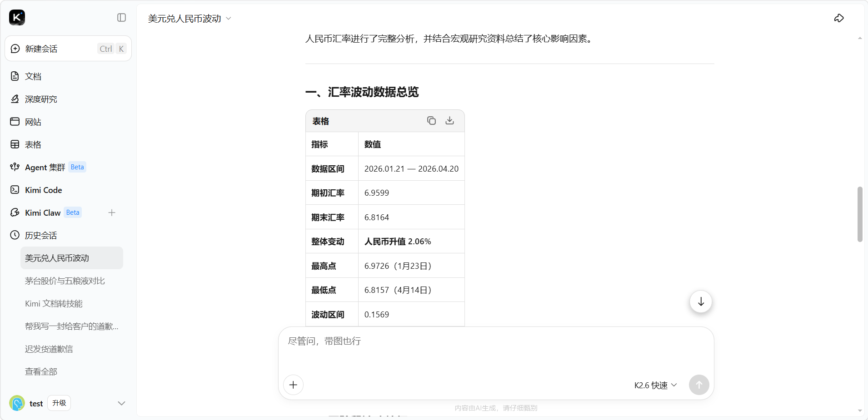This screenshot has height=420, width=868.
Task: Click the scroll-to-bottom arrow button
Action: pyautogui.click(x=701, y=301)
